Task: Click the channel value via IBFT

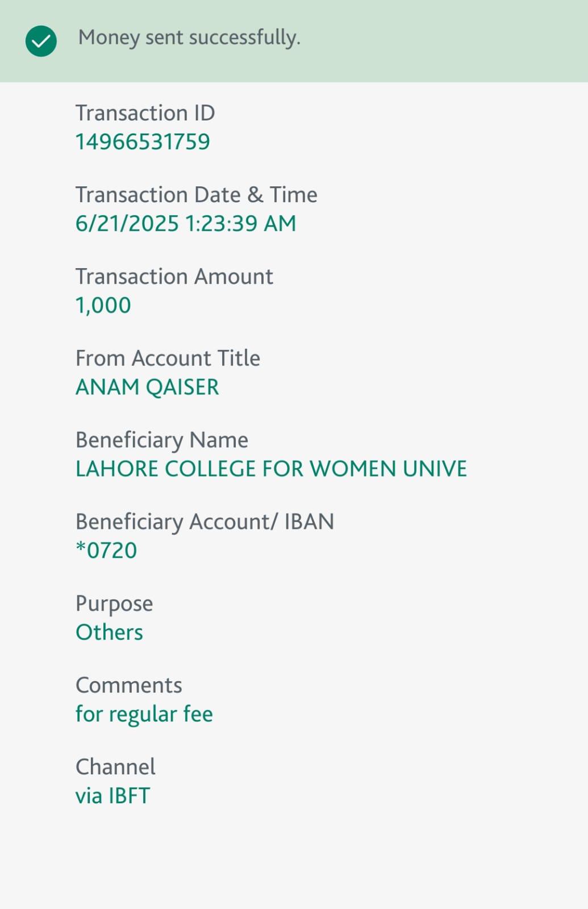Action: tap(112, 796)
